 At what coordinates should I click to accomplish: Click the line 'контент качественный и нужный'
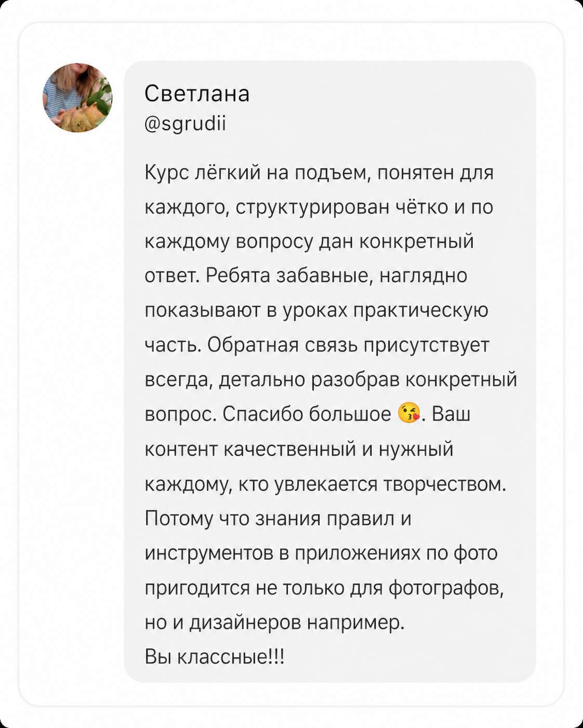click(299, 449)
